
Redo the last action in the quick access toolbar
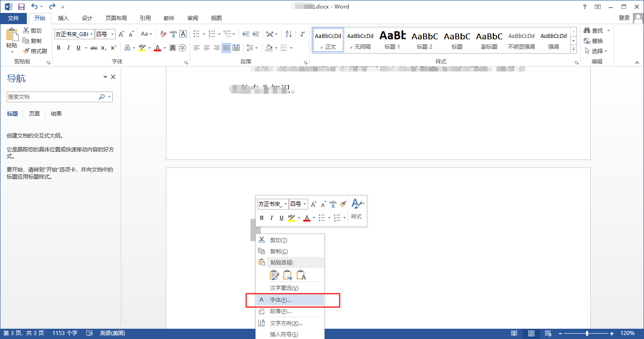coord(52,7)
